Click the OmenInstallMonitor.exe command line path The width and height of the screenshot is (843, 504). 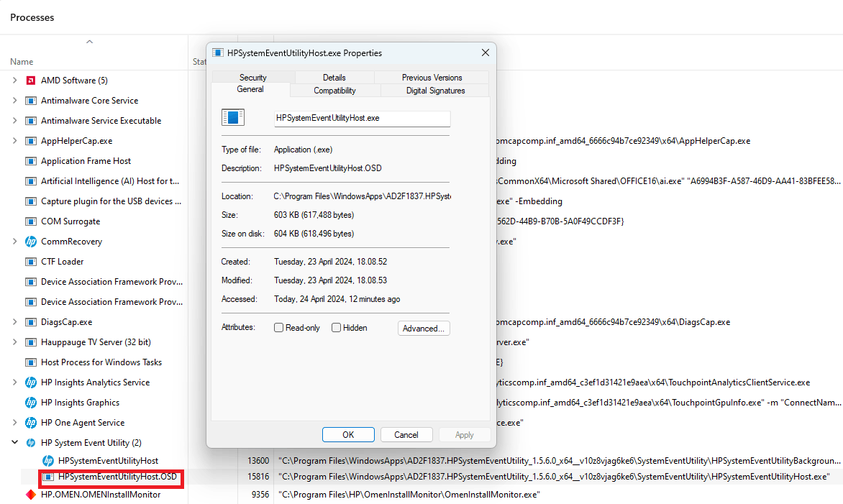pyautogui.click(x=409, y=495)
